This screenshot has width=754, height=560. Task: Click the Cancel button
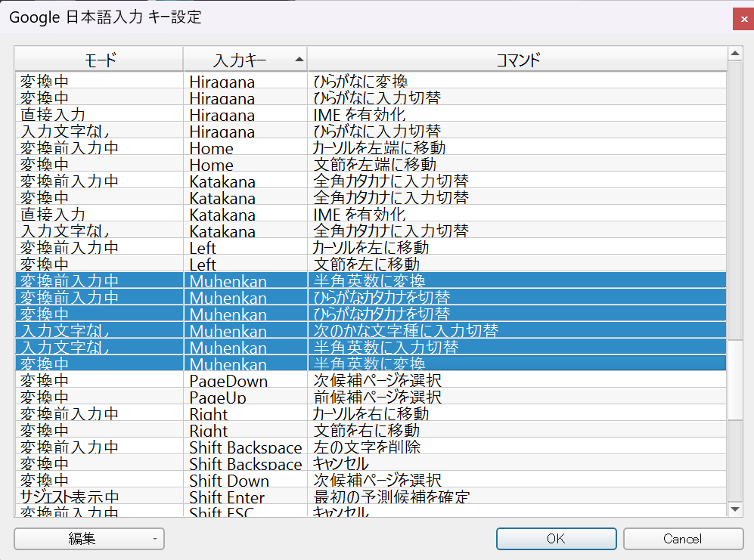click(683, 539)
